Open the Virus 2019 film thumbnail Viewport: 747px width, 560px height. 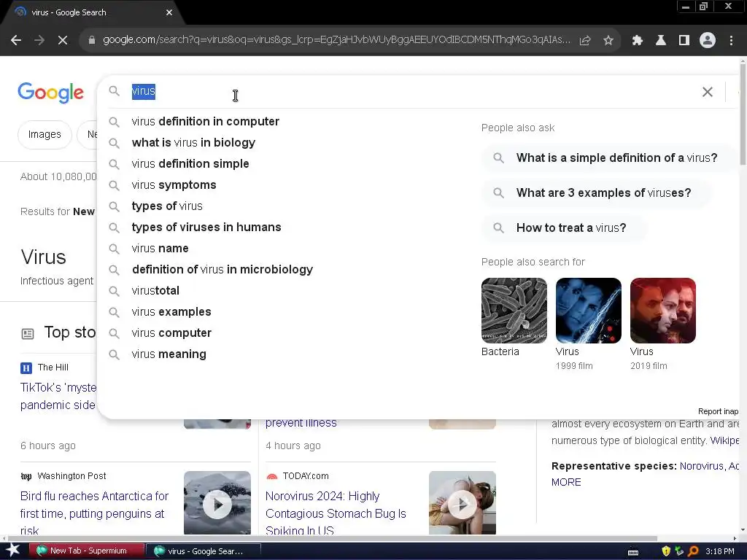662,311
